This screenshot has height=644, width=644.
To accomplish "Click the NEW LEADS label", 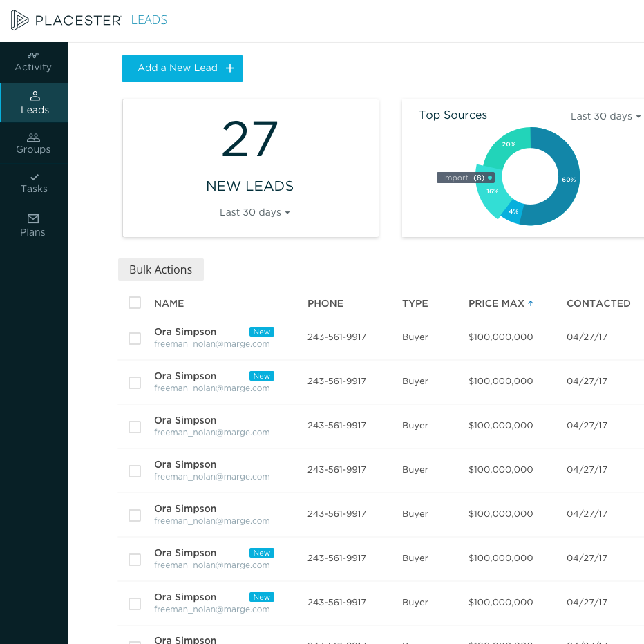I will [x=249, y=186].
